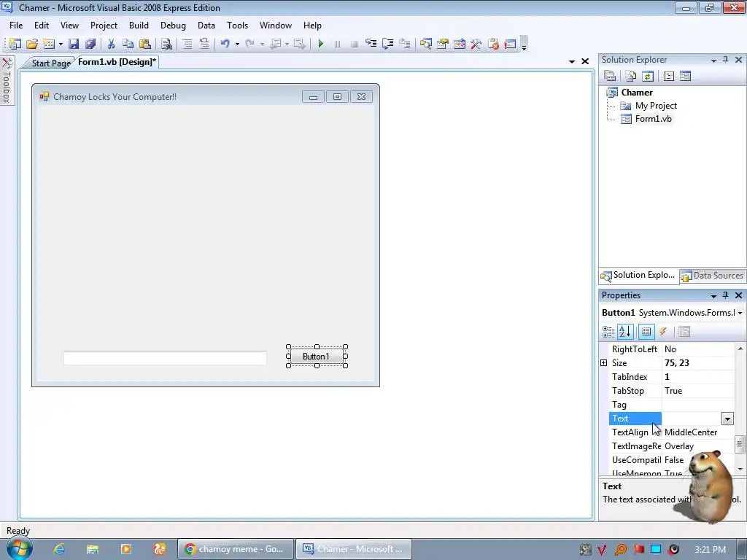Open the Edit menu

tap(42, 26)
